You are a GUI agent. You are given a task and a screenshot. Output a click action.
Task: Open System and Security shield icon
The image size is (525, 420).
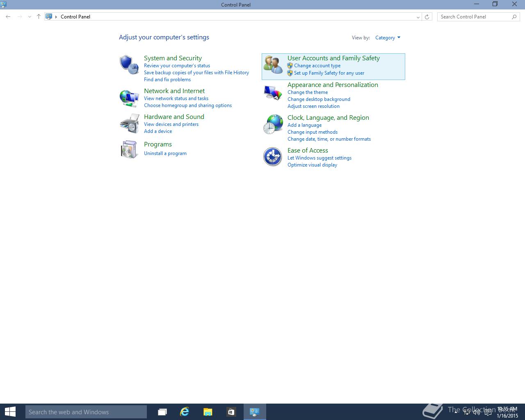129,65
